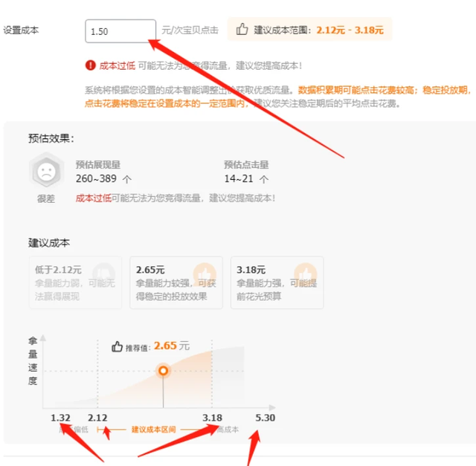The width and height of the screenshot is (476, 466).
Task: Click the orange recommended-value marker on the chart
Action: tap(164, 371)
